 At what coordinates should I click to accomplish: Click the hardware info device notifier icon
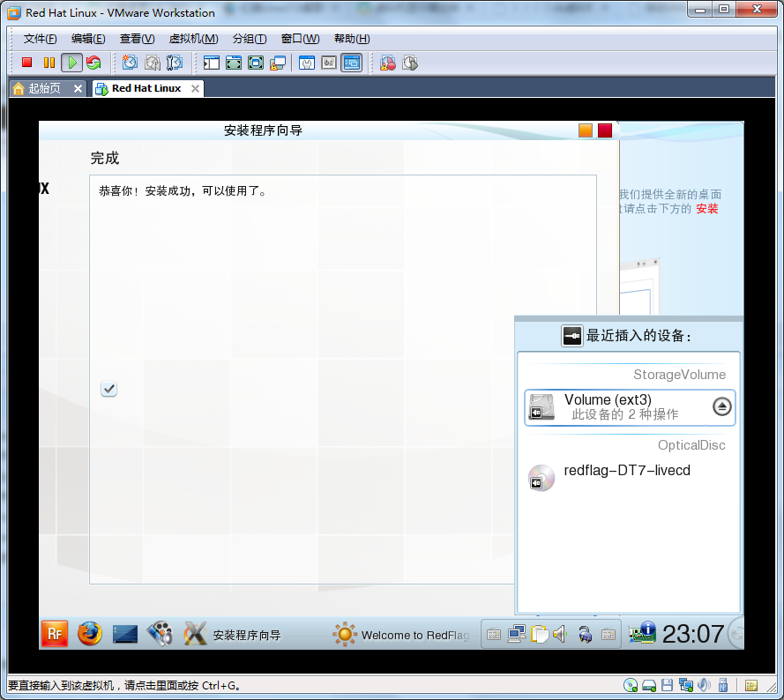(x=642, y=633)
